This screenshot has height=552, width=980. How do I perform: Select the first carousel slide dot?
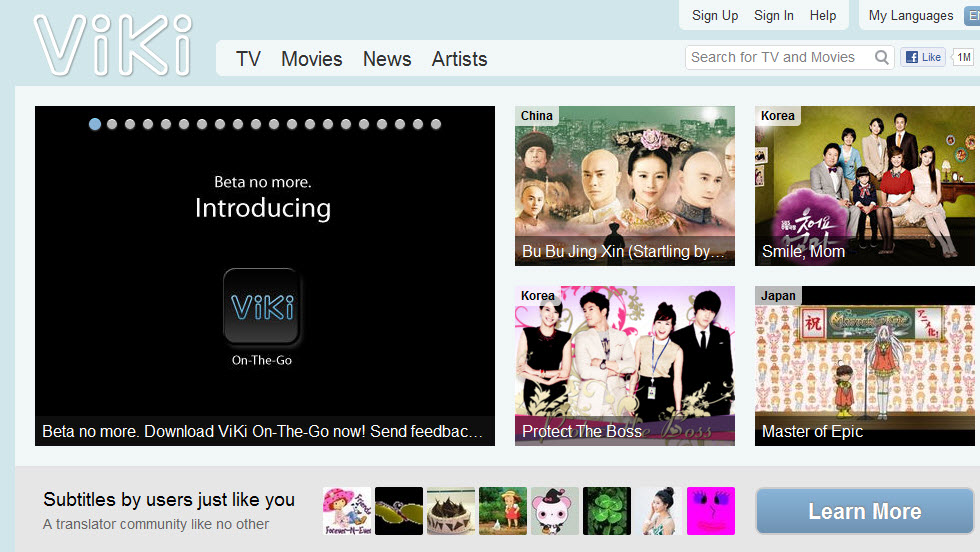[95, 124]
